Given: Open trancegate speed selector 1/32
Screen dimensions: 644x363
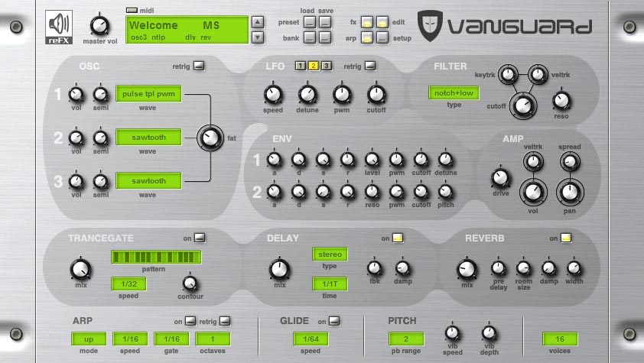Looking at the screenshot, I should pyautogui.click(x=129, y=284).
